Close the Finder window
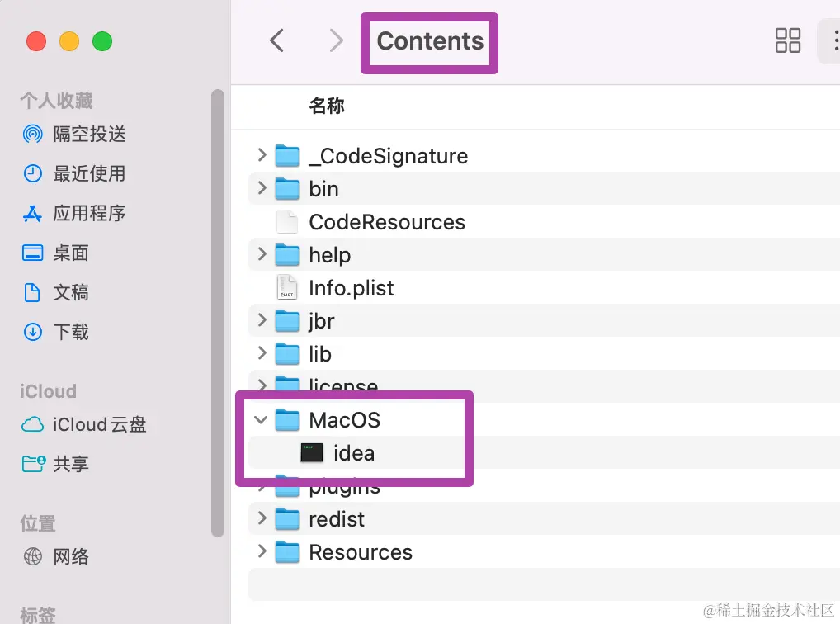This screenshot has width=840, height=624. tap(36, 41)
